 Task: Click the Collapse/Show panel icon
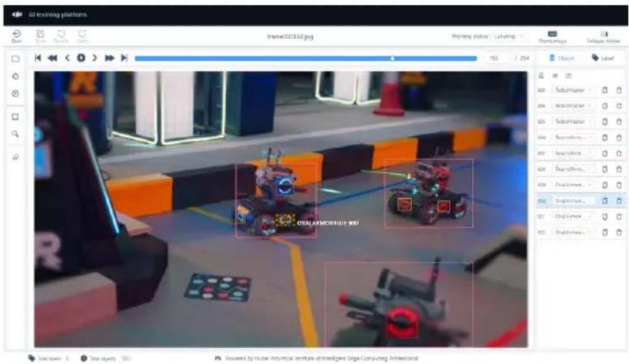click(603, 37)
